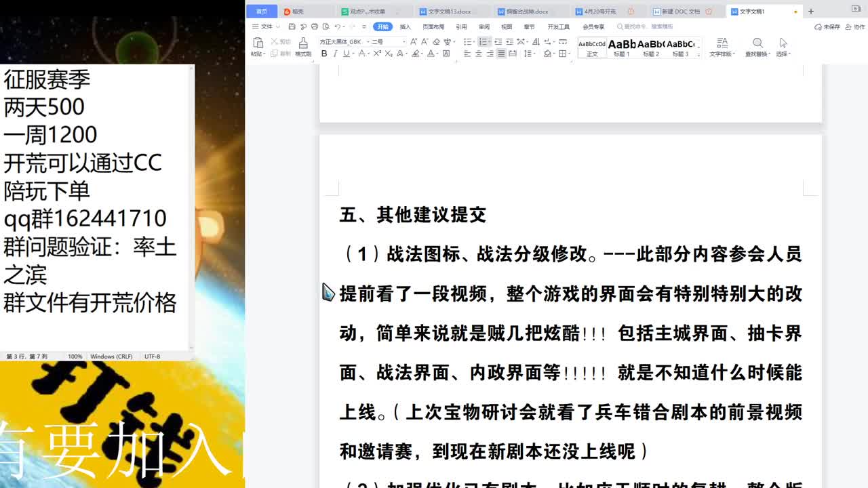Apply character border icon
Viewport: 868px width, 488px height.
[446, 54]
